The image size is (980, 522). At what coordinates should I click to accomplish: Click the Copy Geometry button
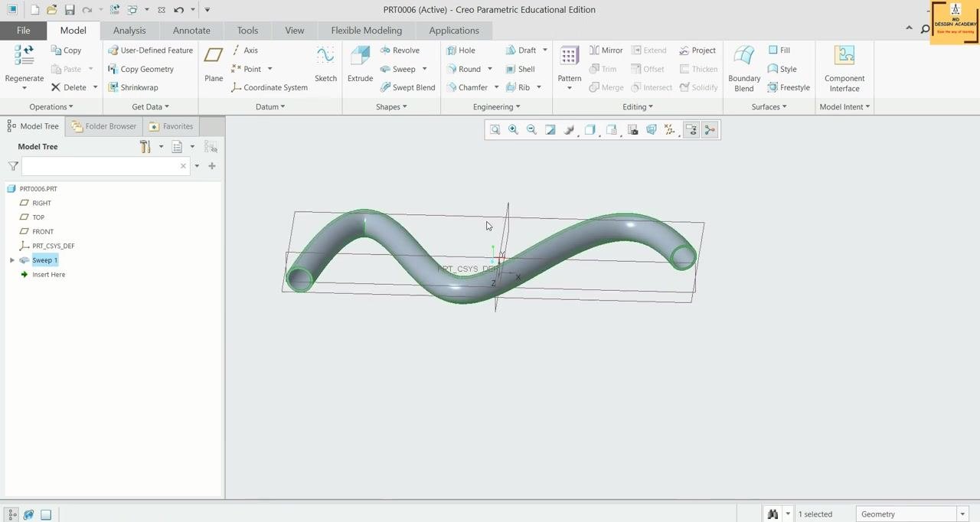(x=141, y=69)
